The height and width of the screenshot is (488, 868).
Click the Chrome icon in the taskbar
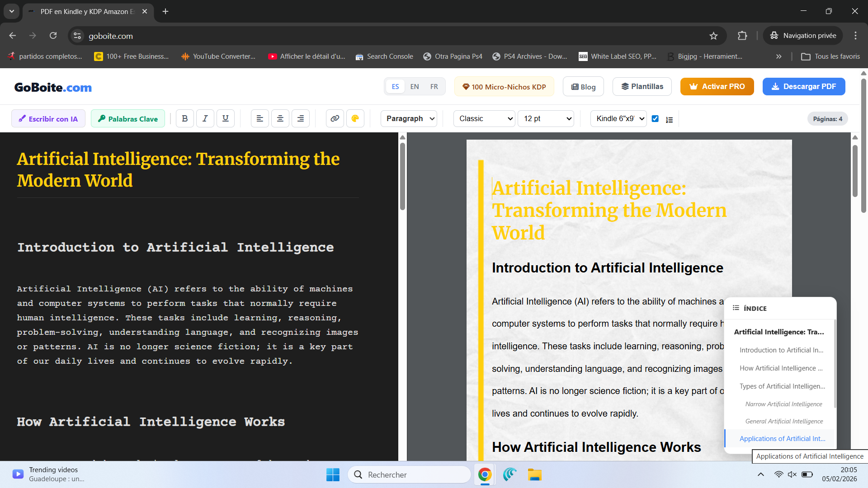pos(484,474)
